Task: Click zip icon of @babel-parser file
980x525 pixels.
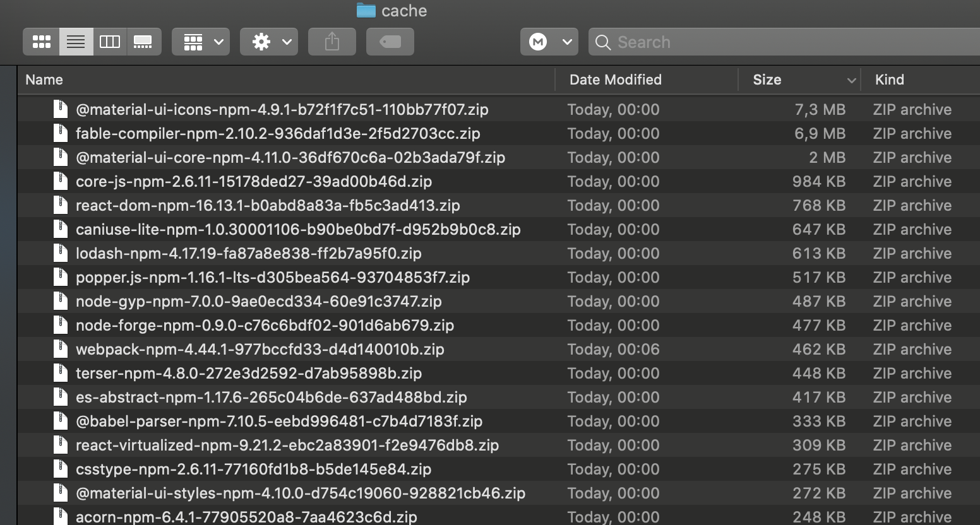Action: tap(61, 421)
